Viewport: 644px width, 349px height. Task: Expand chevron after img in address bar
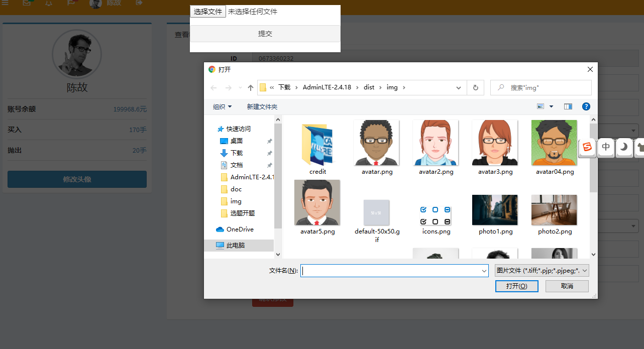click(x=404, y=87)
